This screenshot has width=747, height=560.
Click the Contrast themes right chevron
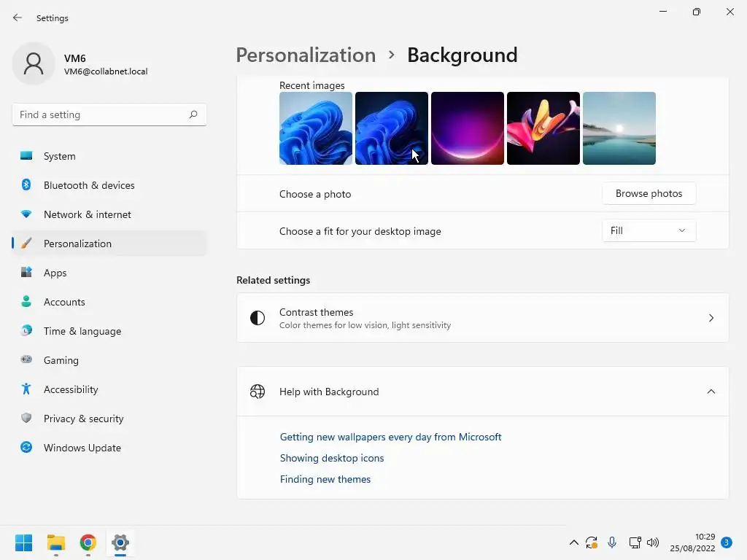click(711, 318)
